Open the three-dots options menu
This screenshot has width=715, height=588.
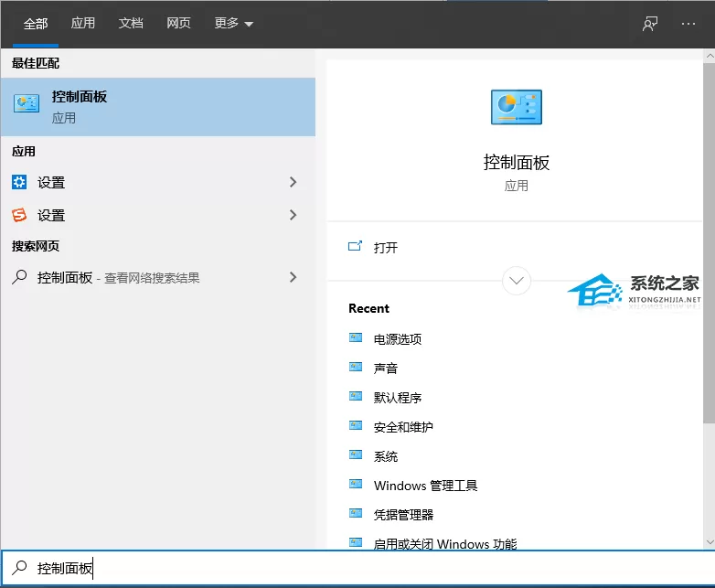(x=688, y=24)
